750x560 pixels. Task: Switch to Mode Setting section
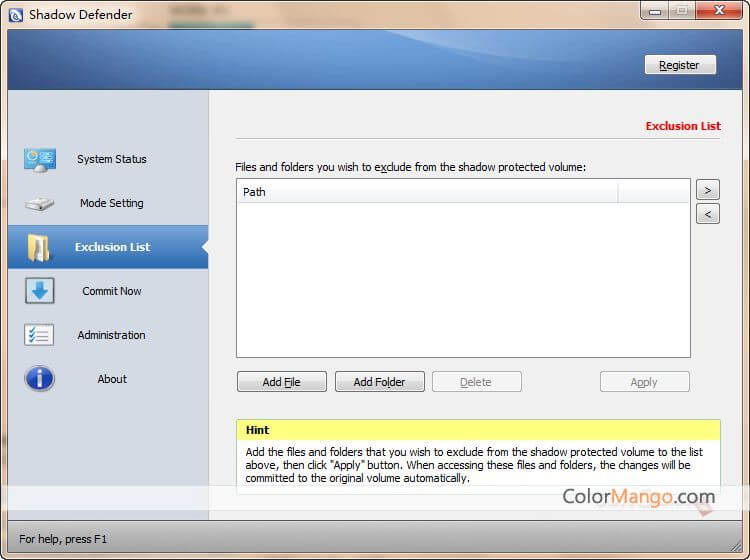112,203
